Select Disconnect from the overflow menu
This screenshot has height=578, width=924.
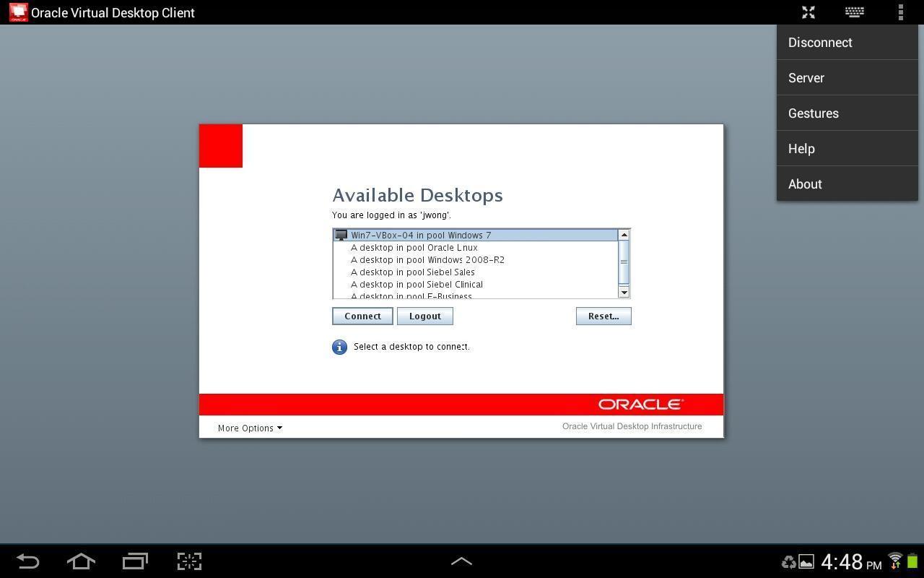[x=820, y=43]
